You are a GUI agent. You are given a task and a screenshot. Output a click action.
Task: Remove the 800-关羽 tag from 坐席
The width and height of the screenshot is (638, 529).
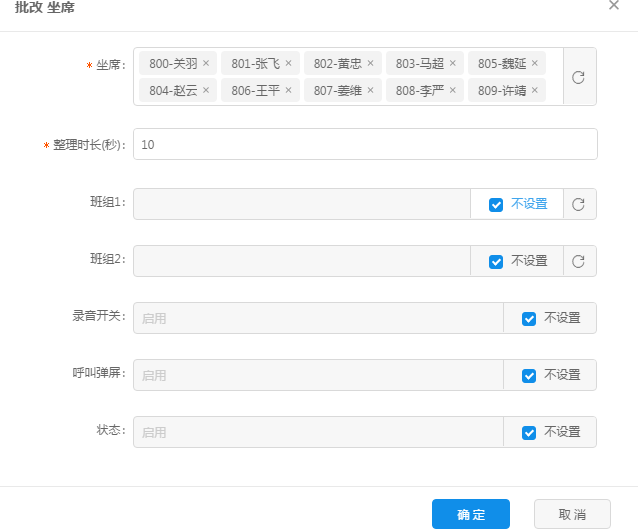tap(206, 63)
